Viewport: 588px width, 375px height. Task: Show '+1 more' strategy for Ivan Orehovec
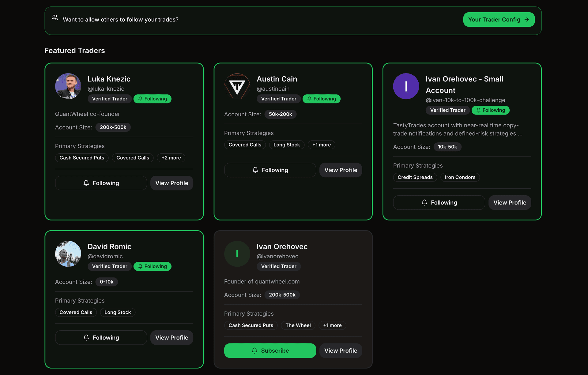(x=332, y=325)
